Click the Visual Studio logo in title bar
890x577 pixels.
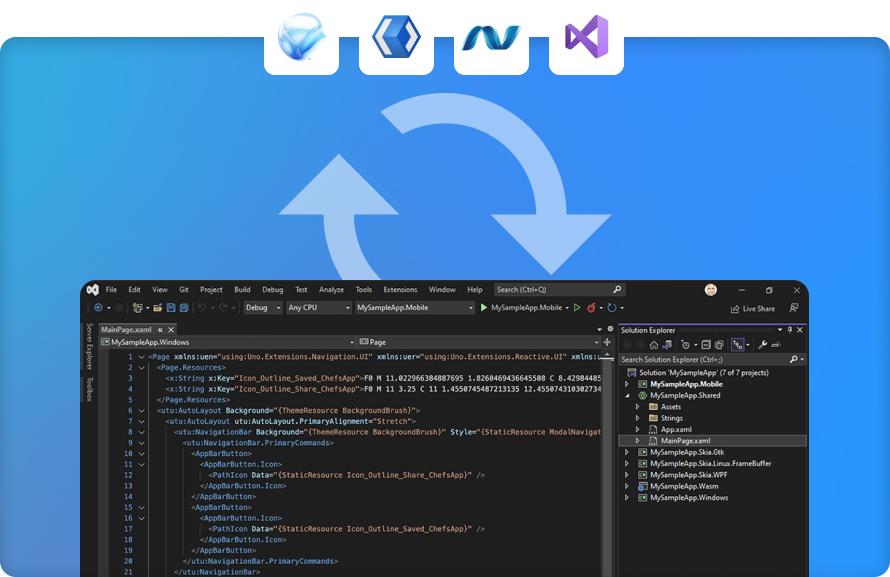coord(93,290)
